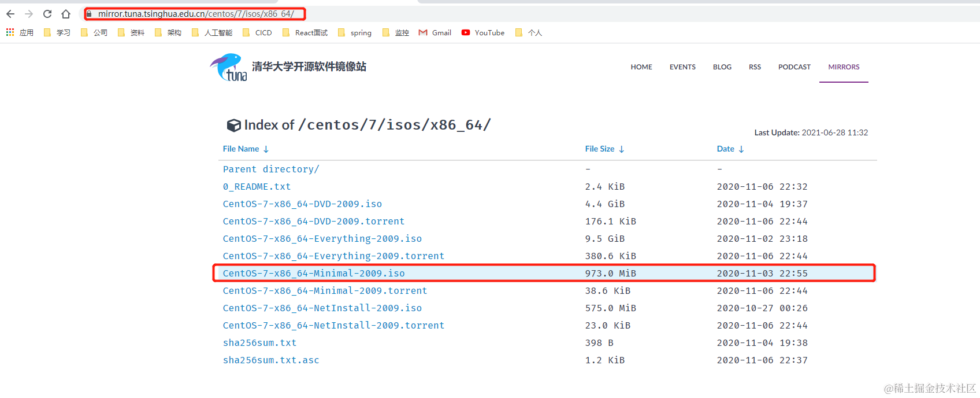Download CentOS-7-x86_64-NetInstall-2009.iso
980x398 pixels.
[x=322, y=308]
